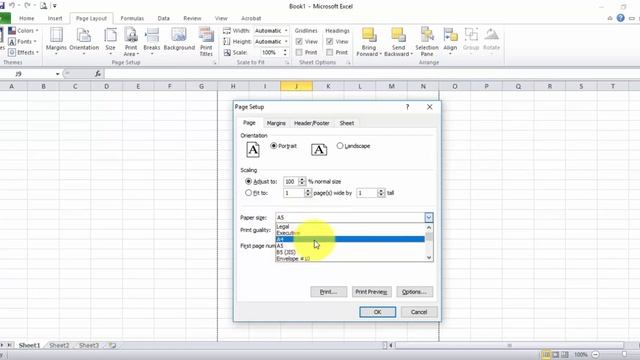The width and height of the screenshot is (640, 360).
Task: Expand the Scale to Fit dialog launcher
Action: pos(287,63)
